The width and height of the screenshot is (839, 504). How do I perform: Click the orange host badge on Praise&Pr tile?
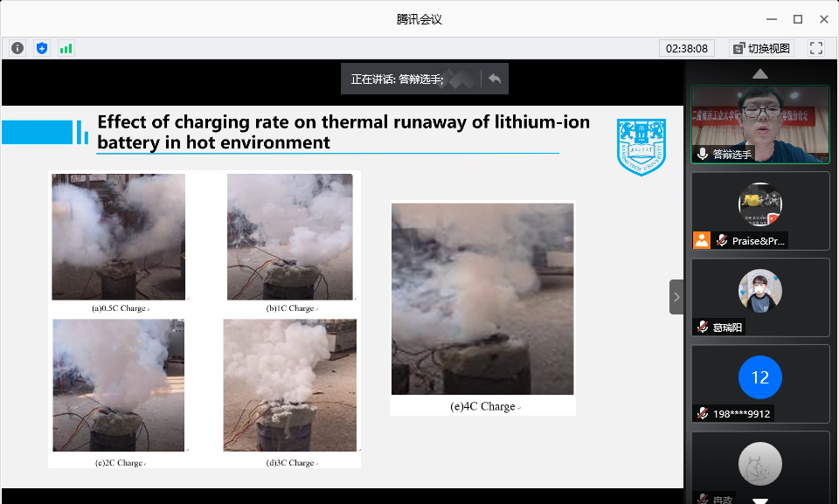tap(701, 240)
